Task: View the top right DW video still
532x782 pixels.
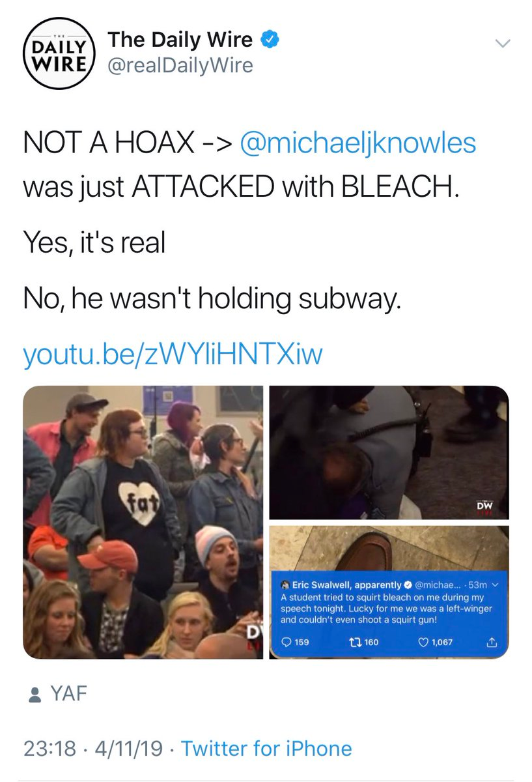Action: pos(389,452)
